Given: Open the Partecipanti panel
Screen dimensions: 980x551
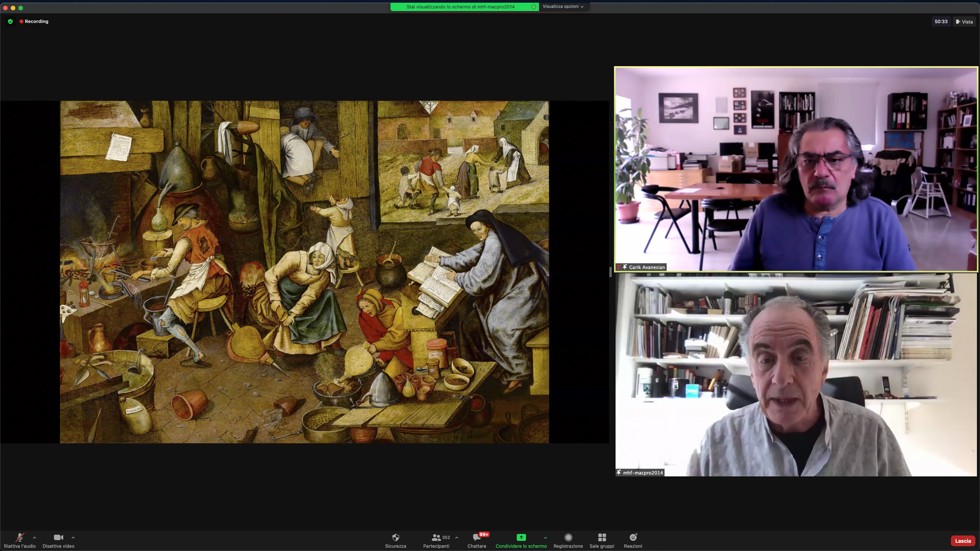Looking at the screenshot, I should pyautogui.click(x=436, y=541).
